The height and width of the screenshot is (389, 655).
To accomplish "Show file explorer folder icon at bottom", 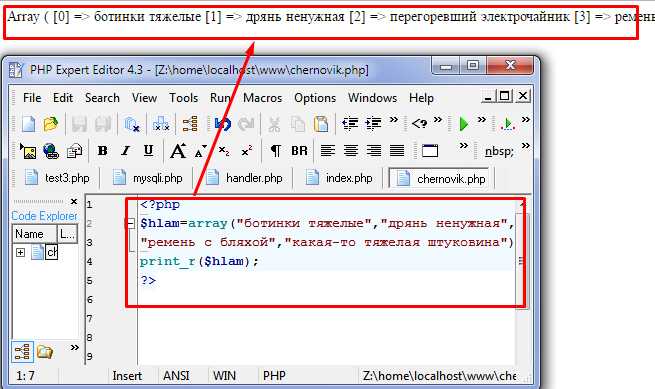I will click(x=45, y=352).
